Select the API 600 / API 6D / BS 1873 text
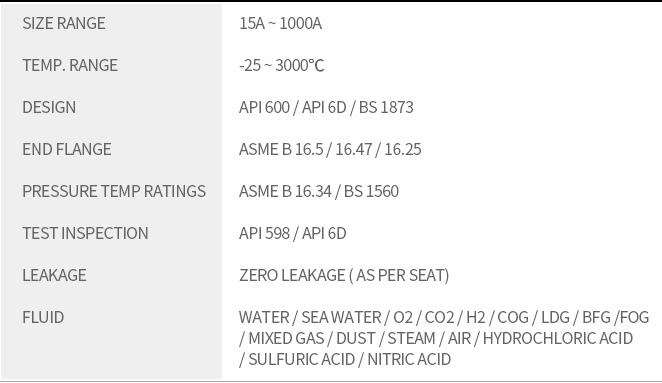This screenshot has height=383, width=662. click(326, 107)
